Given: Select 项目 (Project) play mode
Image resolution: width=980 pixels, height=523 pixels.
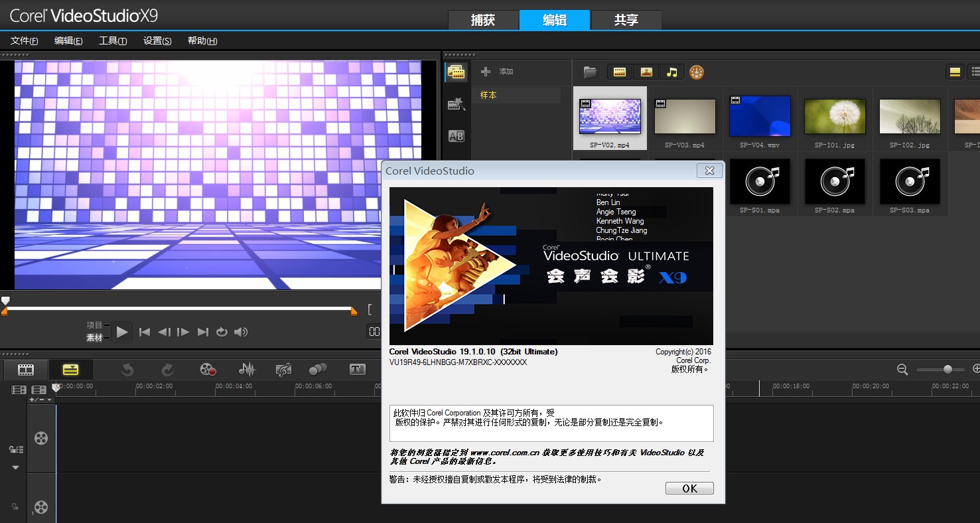Looking at the screenshot, I should coord(94,325).
